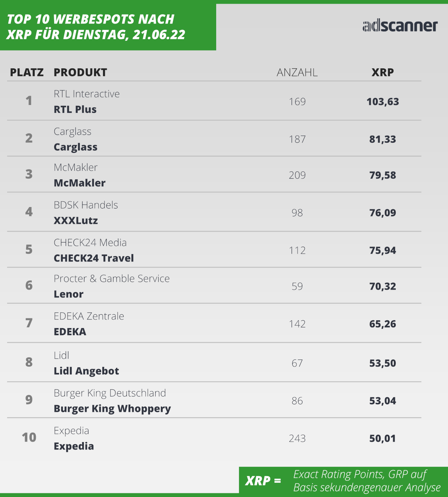Viewport: 448px width, 497px height.
Task: Click the XRP column header
Action: tap(383, 72)
